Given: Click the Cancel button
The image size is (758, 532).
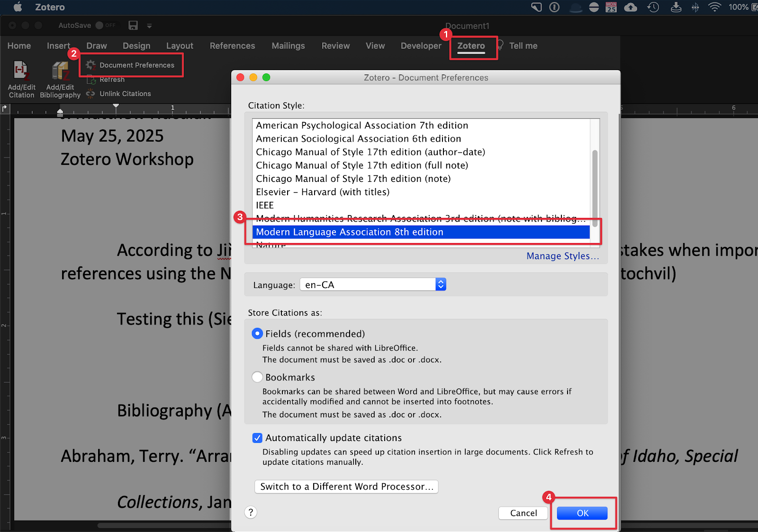Looking at the screenshot, I should point(523,513).
